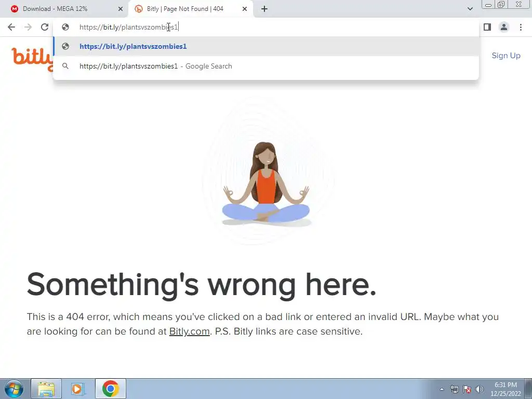
Task: Choose the bit.ly/plantsvszombies1 URL suggestion
Action: 266,46
